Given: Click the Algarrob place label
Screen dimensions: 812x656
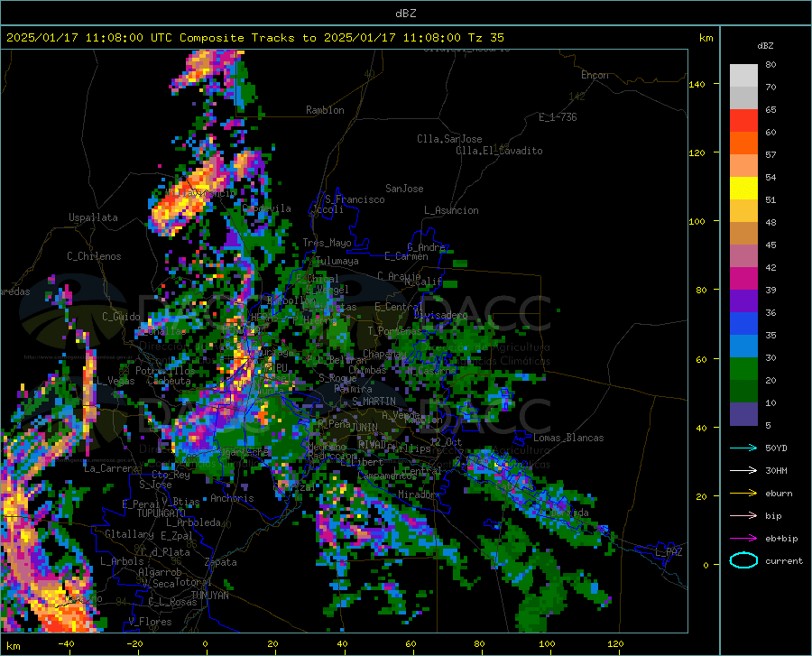Looking at the screenshot, I should pyautogui.click(x=160, y=572).
